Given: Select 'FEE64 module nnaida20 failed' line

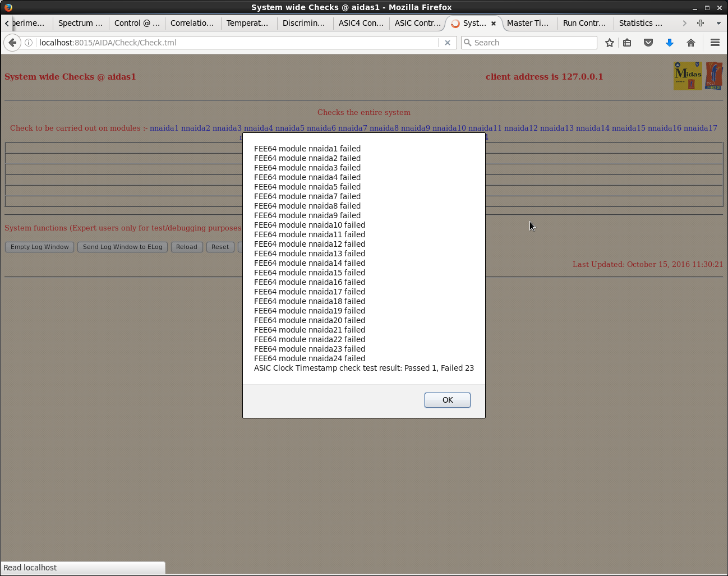Looking at the screenshot, I should point(310,320).
